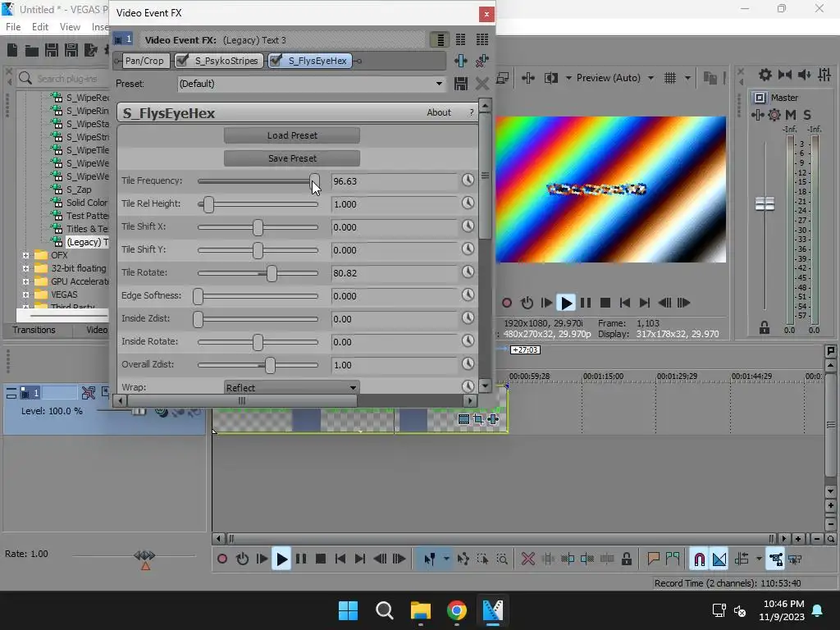840x630 pixels.
Task: Expand the 32-bit floating folder
Action: click(25, 268)
